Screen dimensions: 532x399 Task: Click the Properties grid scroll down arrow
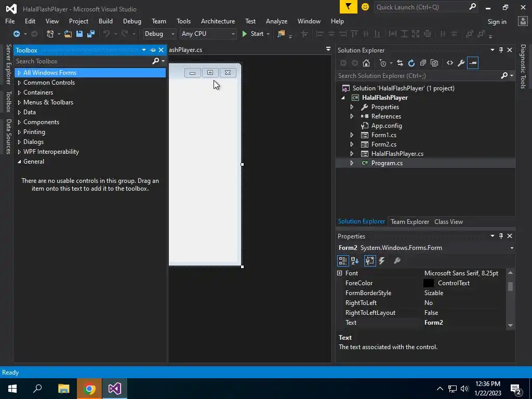510,325
